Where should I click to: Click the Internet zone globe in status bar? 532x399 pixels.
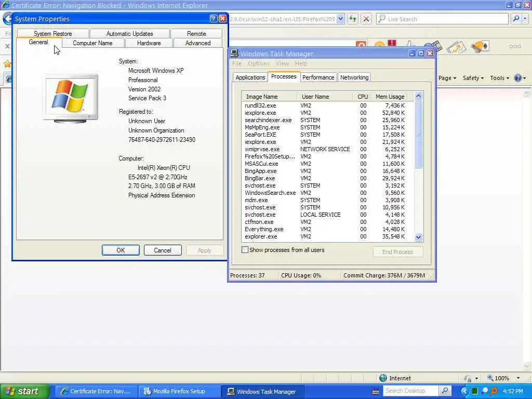pyautogui.click(x=383, y=378)
